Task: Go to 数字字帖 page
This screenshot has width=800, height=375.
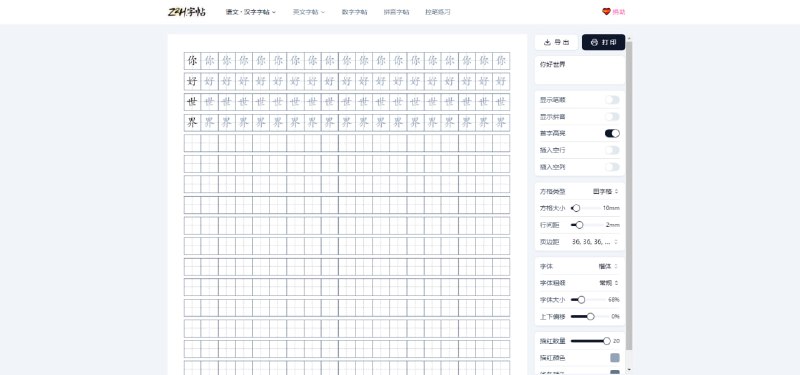Action: (354, 12)
